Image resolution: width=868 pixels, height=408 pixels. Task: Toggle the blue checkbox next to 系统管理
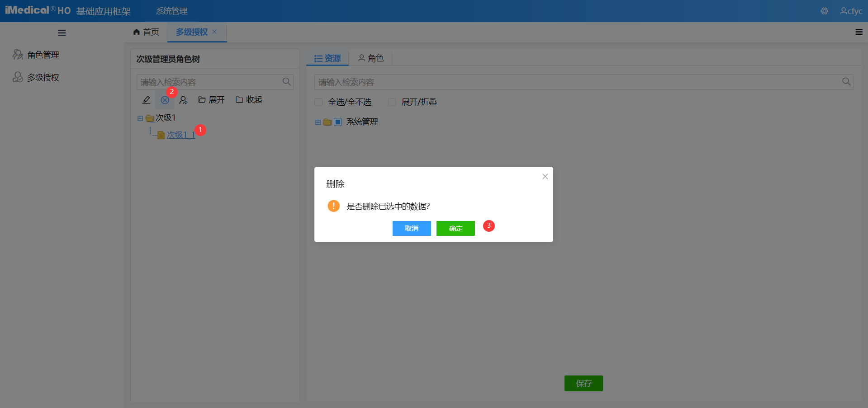(x=337, y=122)
